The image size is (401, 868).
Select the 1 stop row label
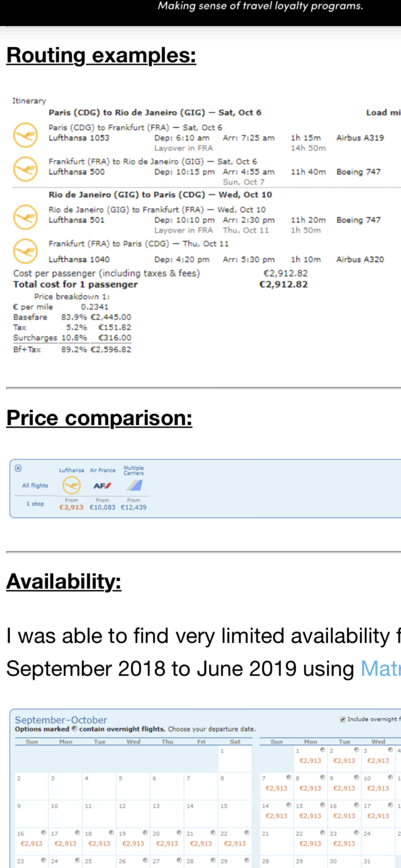pos(35,504)
